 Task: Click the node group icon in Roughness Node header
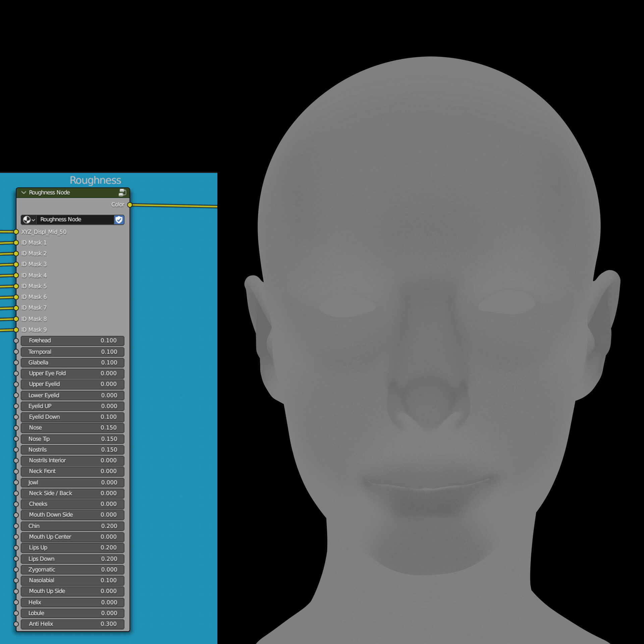[x=122, y=193]
